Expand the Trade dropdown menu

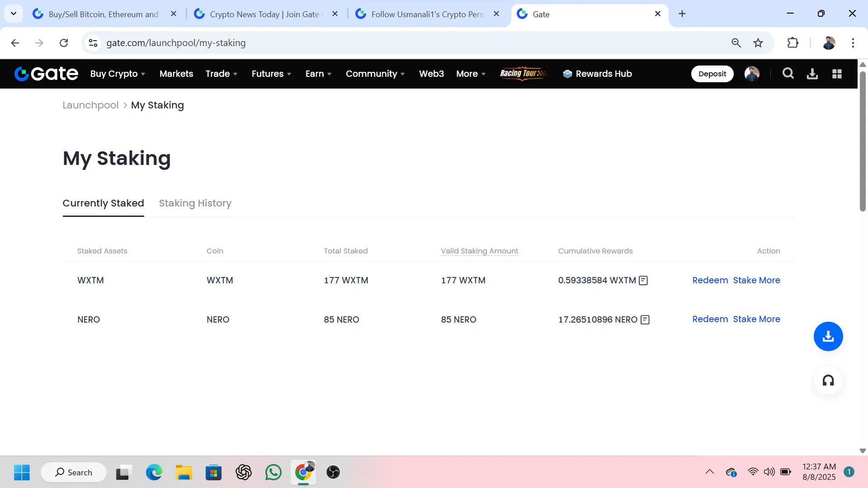point(222,74)
